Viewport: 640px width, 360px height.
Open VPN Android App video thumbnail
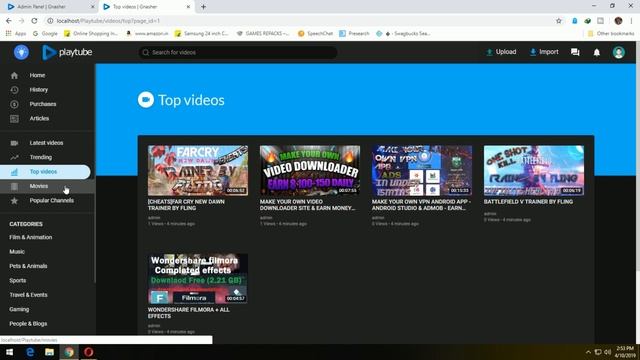click(x=422, y=171)
